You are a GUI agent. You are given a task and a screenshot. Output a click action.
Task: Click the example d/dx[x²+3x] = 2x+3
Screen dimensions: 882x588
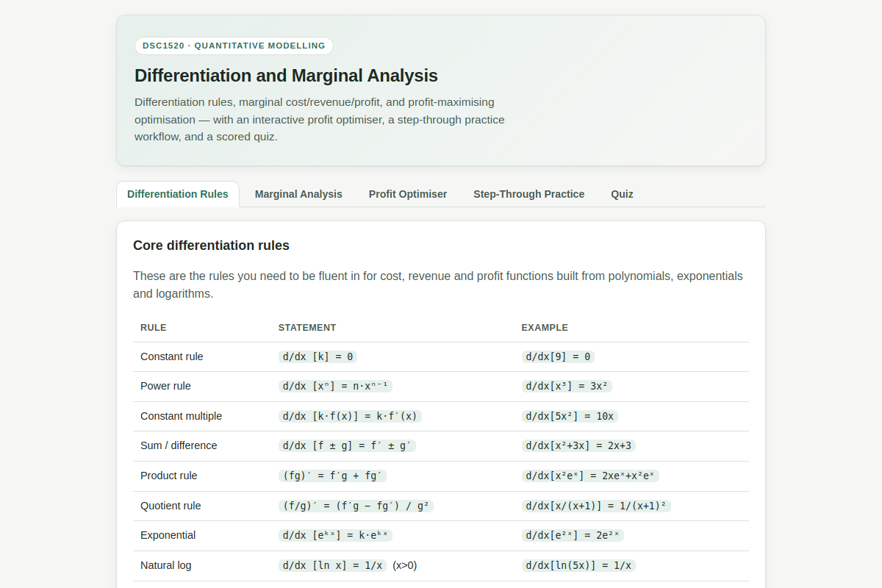578,445
